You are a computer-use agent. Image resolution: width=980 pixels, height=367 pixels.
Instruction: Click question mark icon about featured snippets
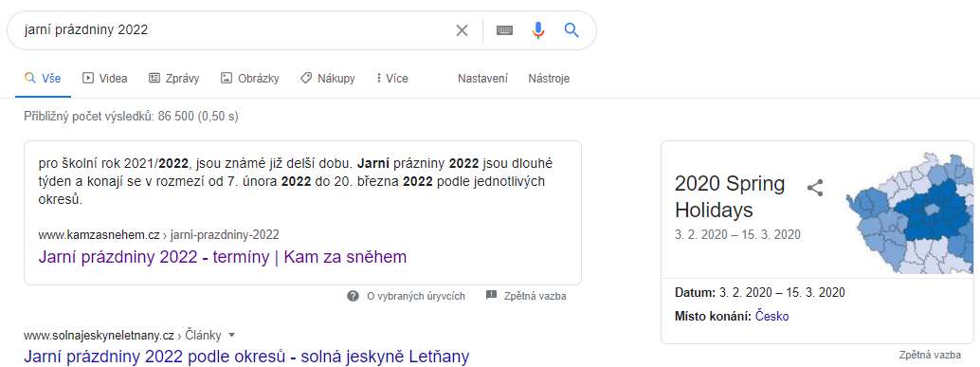click(x=354, y=296)
